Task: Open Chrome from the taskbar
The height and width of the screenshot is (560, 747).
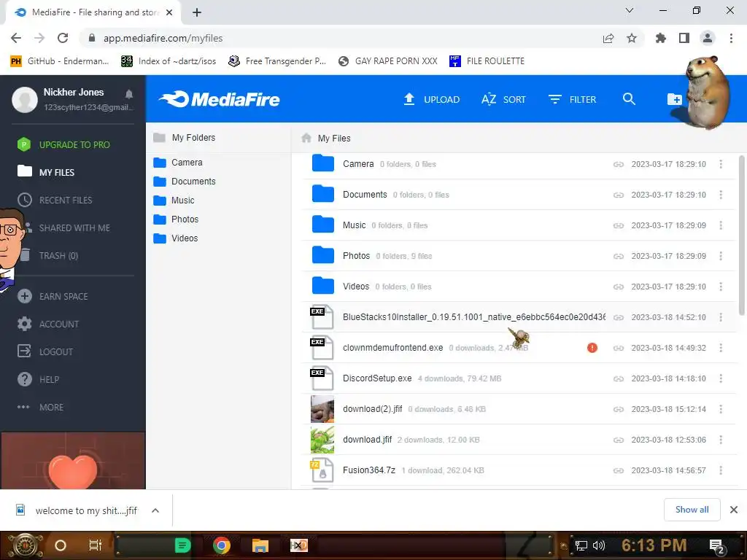Action: (222, 545)
